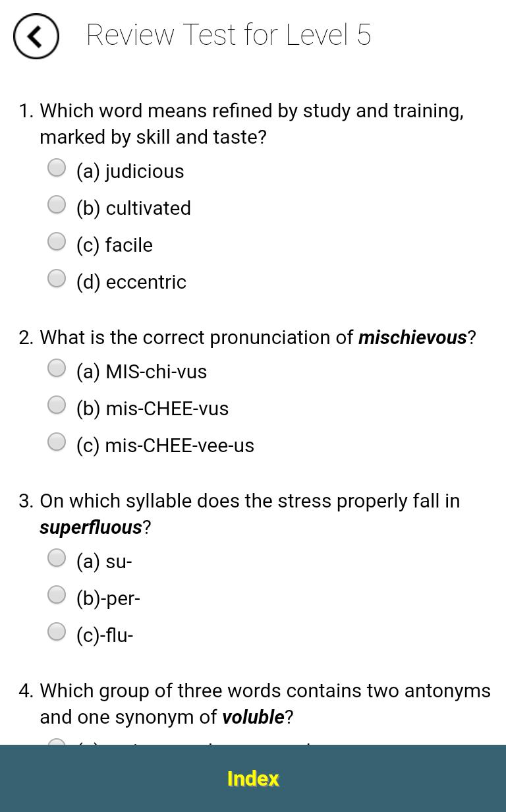This screenshot has height=812, width=506.
Task: Choose pronunciation MIS-chi-vus
Action: click(x=57, y=368)
